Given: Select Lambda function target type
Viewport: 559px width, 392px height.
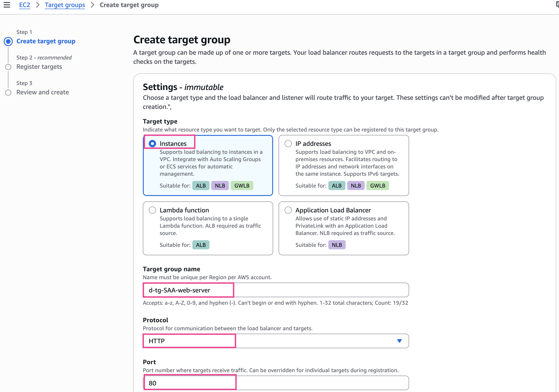Looking at the screenshot, I should (x=152, y=210).
